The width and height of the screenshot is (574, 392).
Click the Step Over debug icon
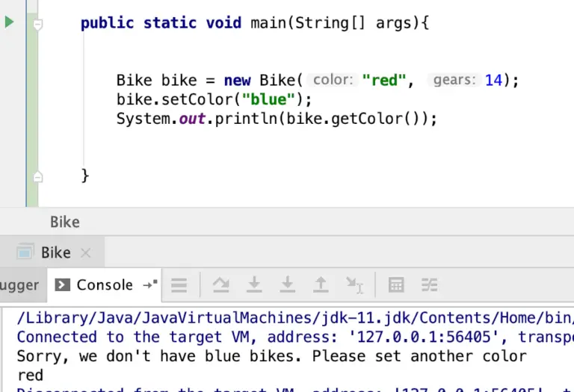pyautogui.click(x=254, y=284)
